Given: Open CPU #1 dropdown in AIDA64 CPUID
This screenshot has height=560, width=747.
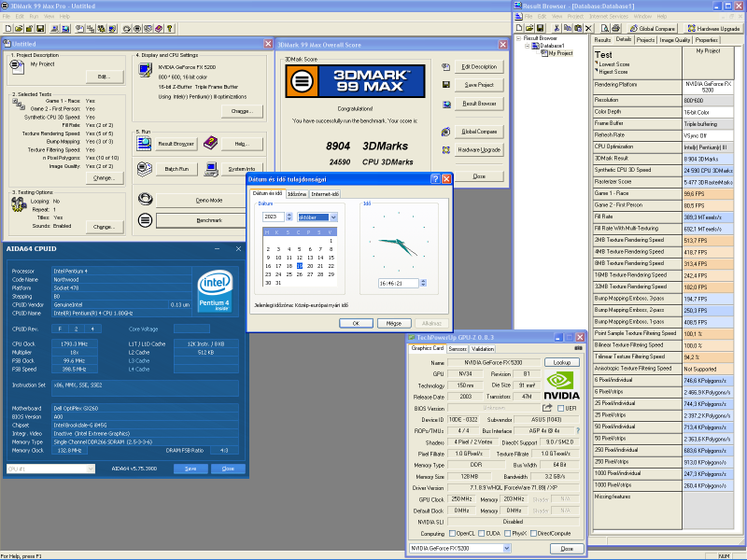Looking at the screenshot, I should pyautogui.click(x=91, y=469).
